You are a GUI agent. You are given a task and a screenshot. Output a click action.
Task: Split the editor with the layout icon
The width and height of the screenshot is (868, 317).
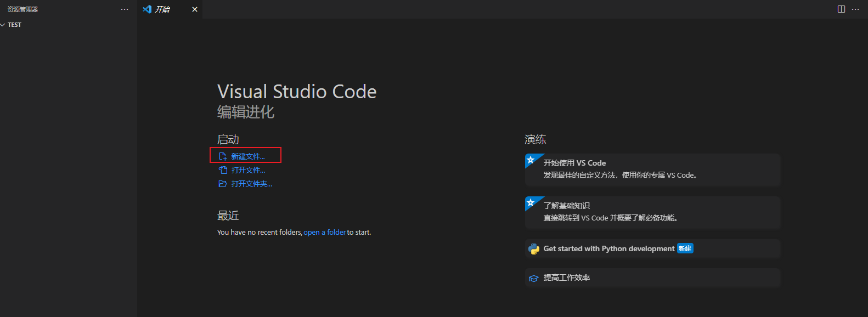(x=841, y=9)
